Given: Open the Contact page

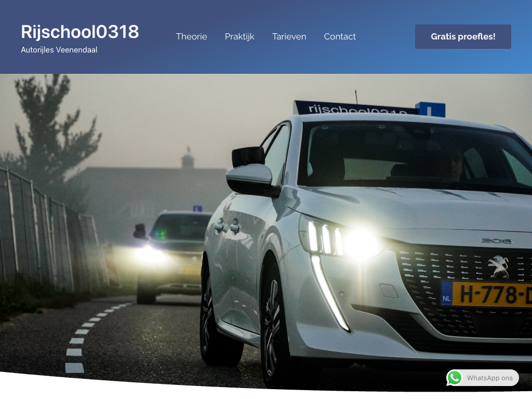Looking at the screenshot, I should click(340, 37).
